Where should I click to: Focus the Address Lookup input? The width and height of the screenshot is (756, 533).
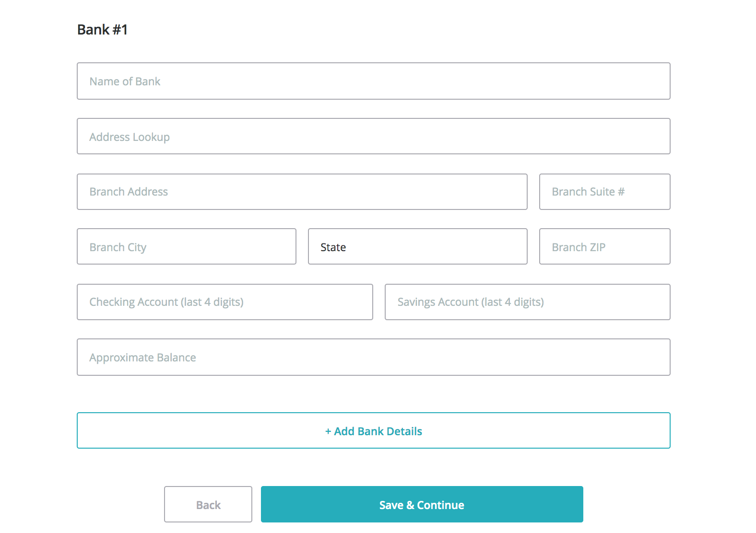[x=373, y=136]
